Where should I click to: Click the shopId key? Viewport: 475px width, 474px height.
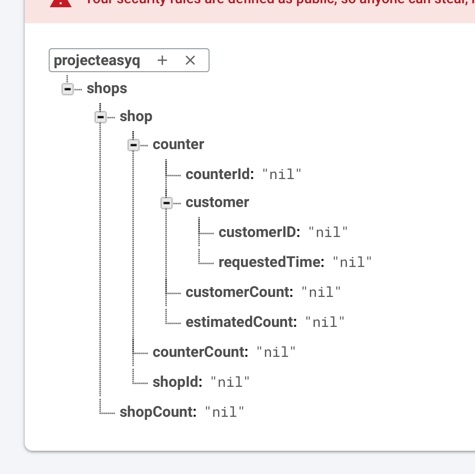(x=178, y=382)
